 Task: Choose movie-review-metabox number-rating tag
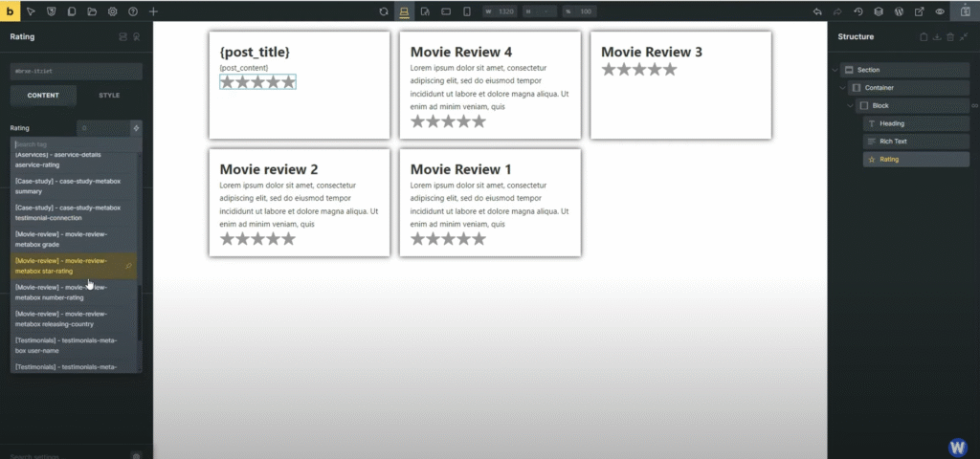click(74, 293)
